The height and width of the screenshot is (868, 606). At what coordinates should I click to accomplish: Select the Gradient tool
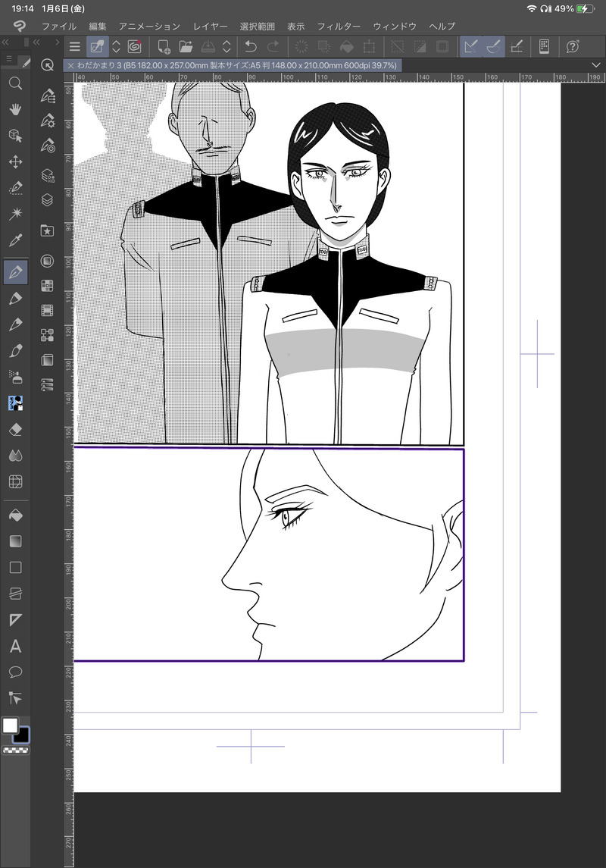tap(15, 541)
